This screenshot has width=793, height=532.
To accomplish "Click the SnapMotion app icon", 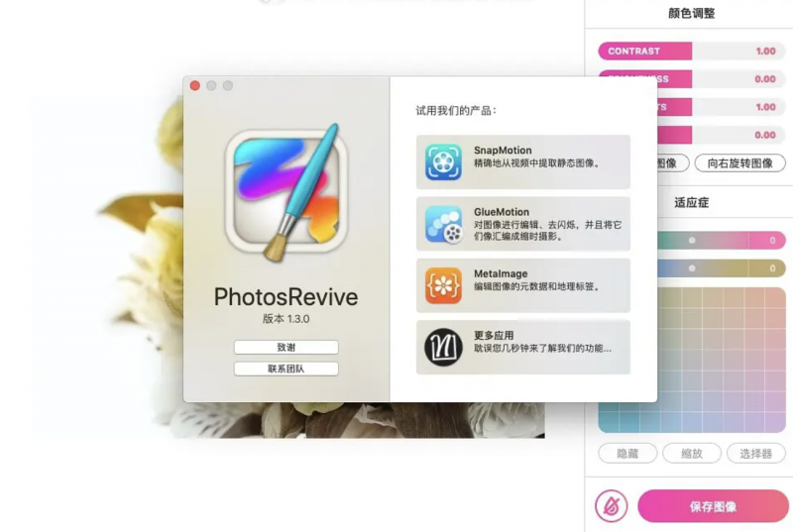I will (443, 162).
